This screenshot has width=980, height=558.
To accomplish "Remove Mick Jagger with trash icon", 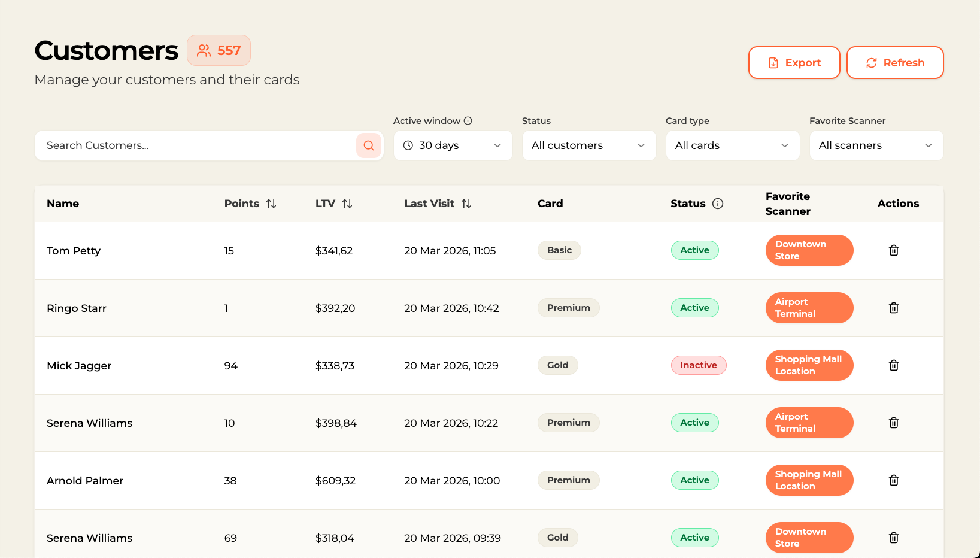I will click(x=893, y=365).
